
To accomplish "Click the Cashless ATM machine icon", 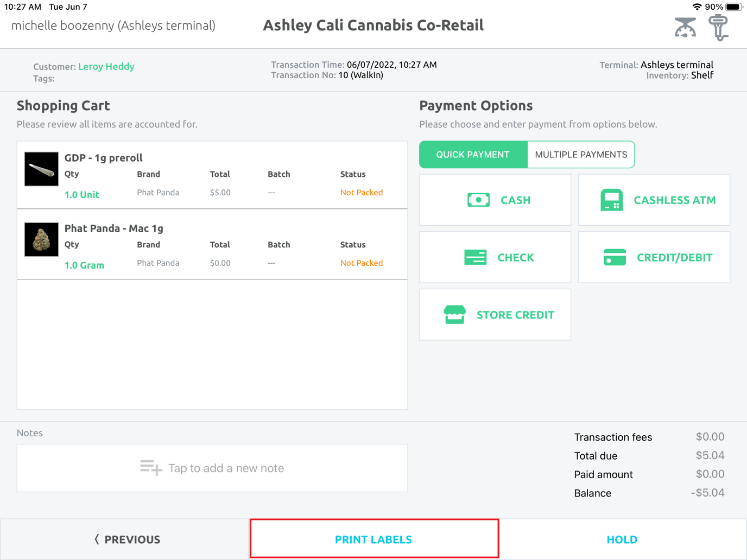I will (611, 200).
